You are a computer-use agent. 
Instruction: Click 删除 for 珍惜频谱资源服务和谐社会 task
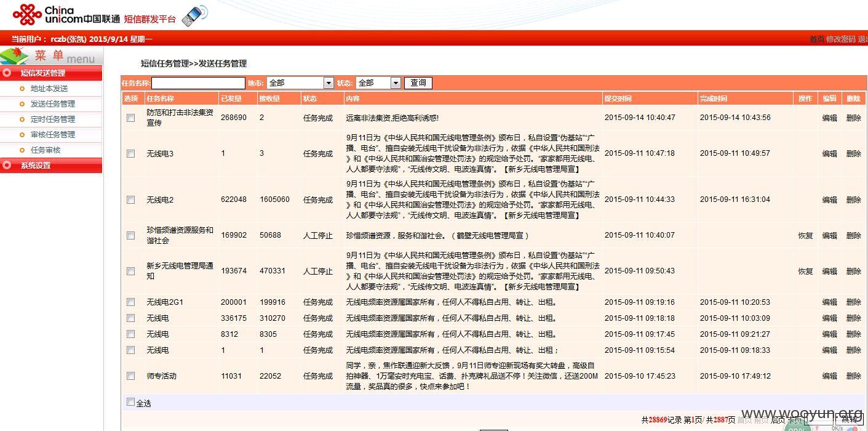click(x=853, y=235)
